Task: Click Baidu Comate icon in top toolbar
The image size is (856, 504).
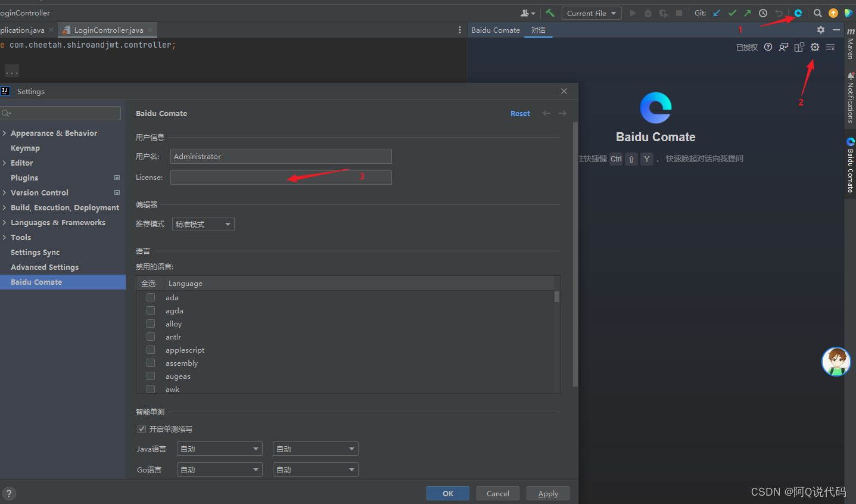Action: 798,13
